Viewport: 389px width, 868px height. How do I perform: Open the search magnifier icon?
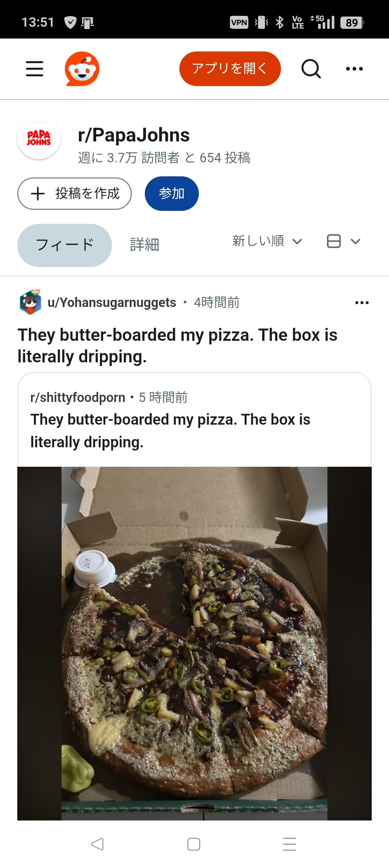(311, 69)
